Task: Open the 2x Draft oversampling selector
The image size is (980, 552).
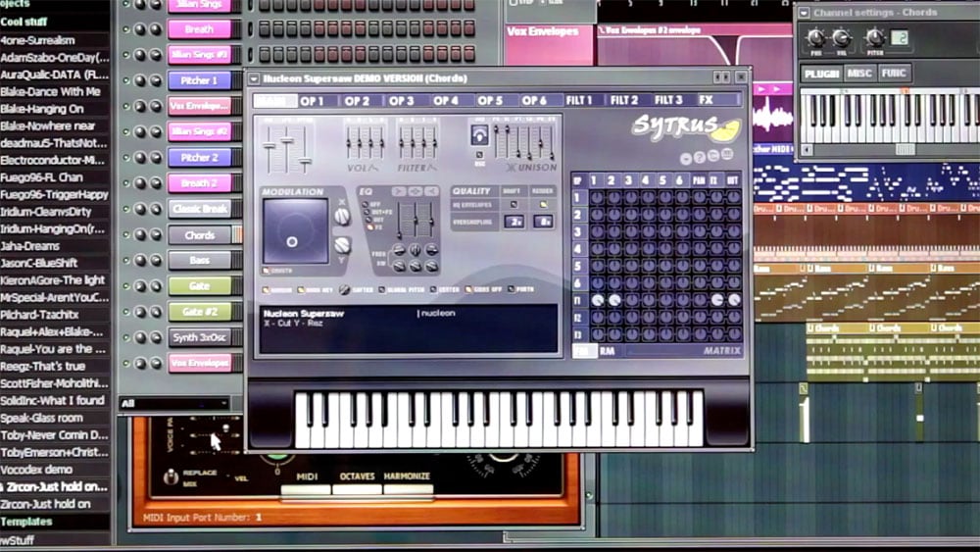Action: pyautogui.click(x=514, y=222)
